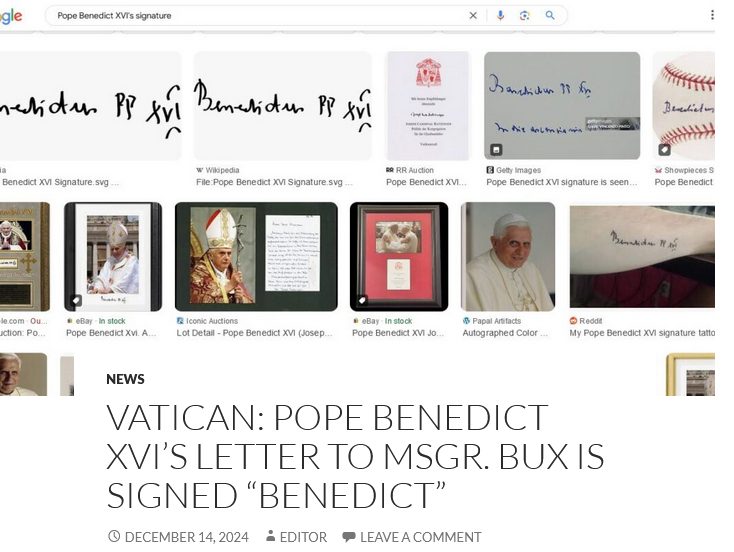The width and height of the screenshot is (734, 552).
Task: Open the Getty Images blue signature photo
Action: [562, 106]
